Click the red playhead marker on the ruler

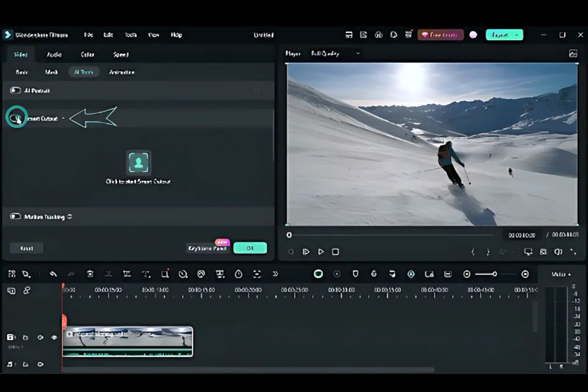tap(63, 286)
